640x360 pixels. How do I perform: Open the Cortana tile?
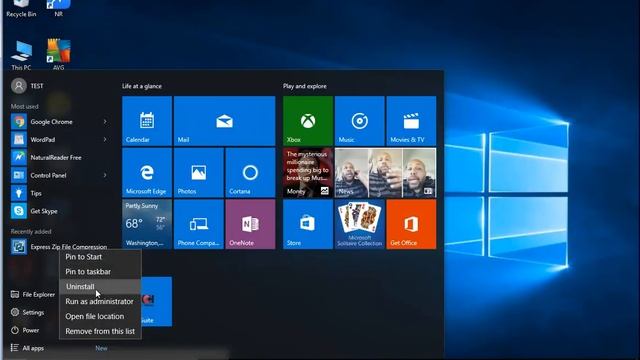250,173
